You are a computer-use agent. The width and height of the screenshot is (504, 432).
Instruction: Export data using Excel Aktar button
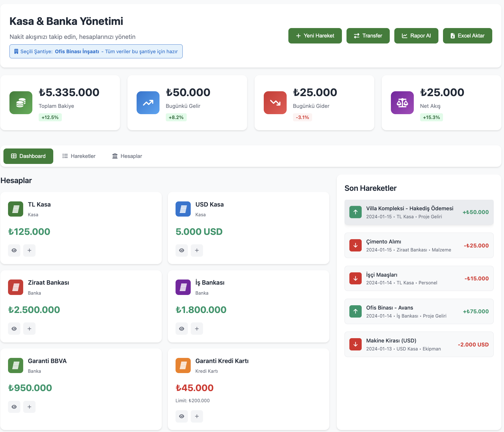coord(467,36)
